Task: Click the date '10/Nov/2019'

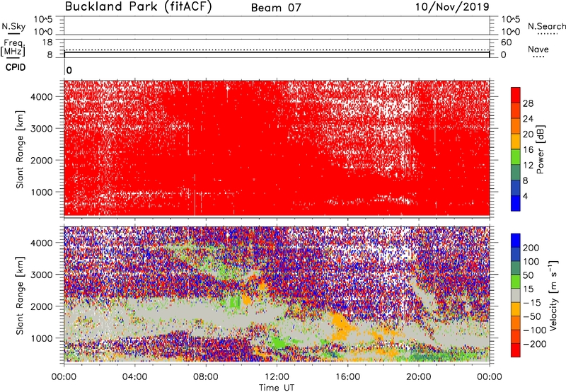Action: click(452, 6)
